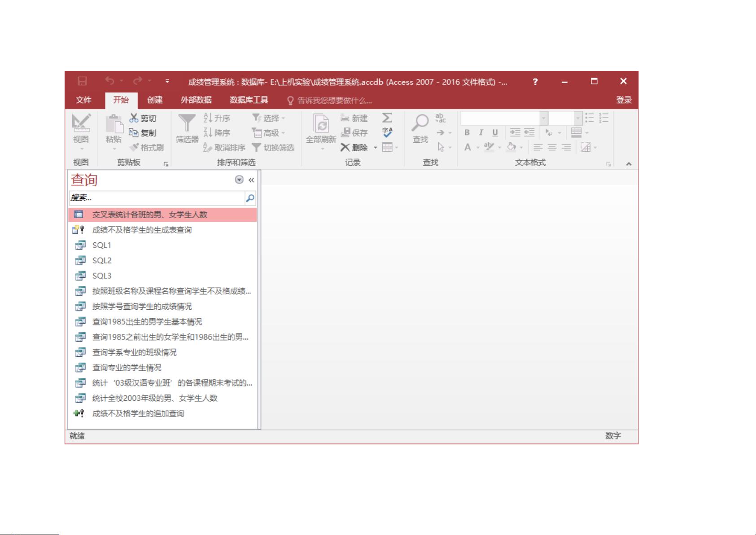Collapse the navigation pane shutter bar
This screenshot has width=756, height=535.
251,180
